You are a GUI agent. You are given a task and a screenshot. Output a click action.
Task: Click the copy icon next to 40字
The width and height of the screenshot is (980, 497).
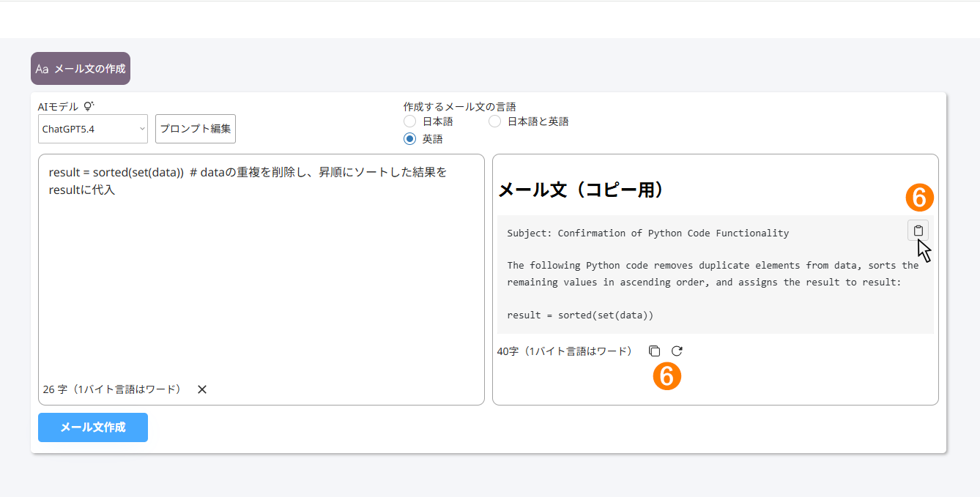click(654, 351)
